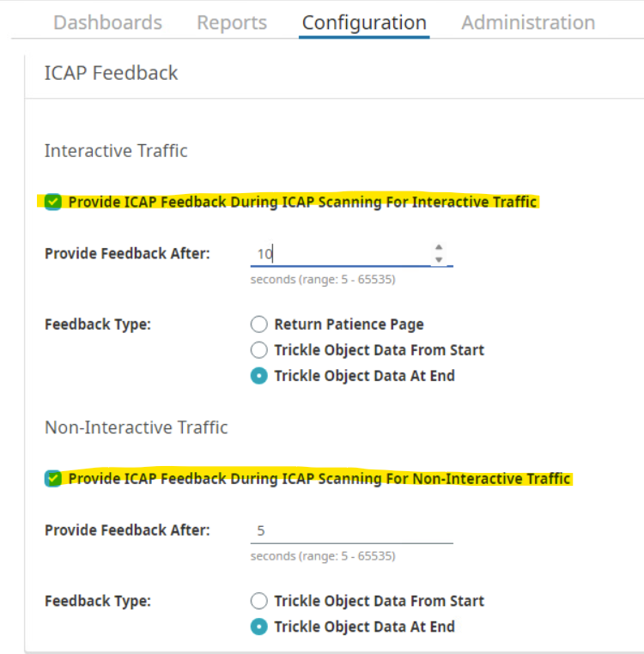Click the Interactive Traffic section heading
This screenshot has height=654, width=644.
tap(116, 151)
